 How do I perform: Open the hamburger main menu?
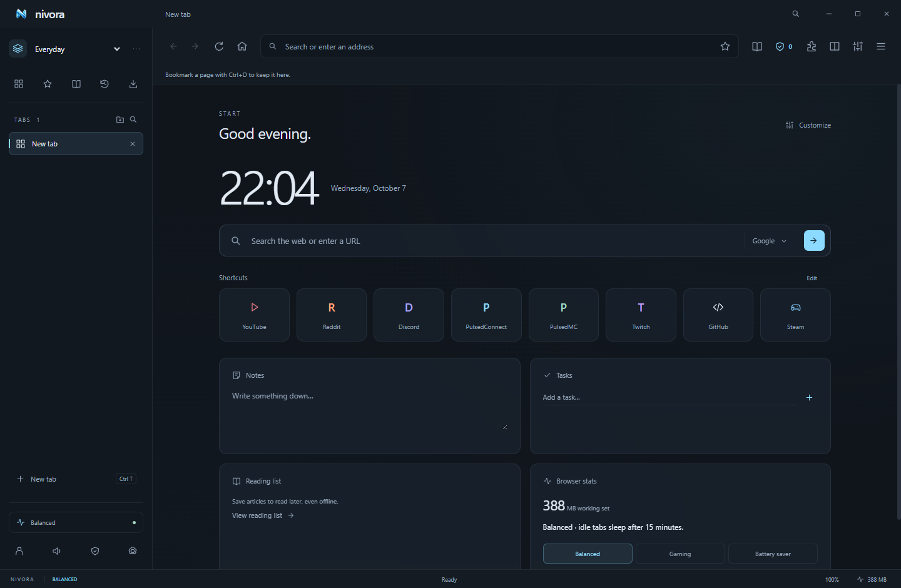pos(881,46)
